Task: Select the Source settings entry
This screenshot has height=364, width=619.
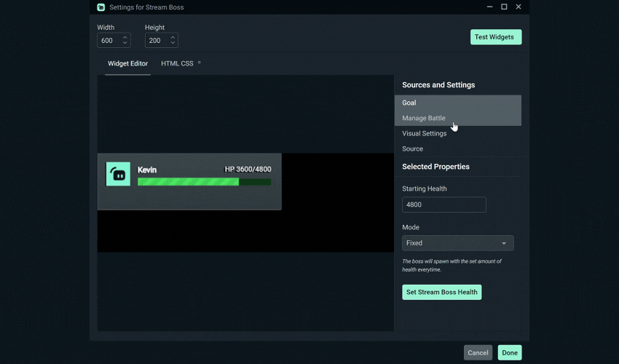Action: (412, 149)
